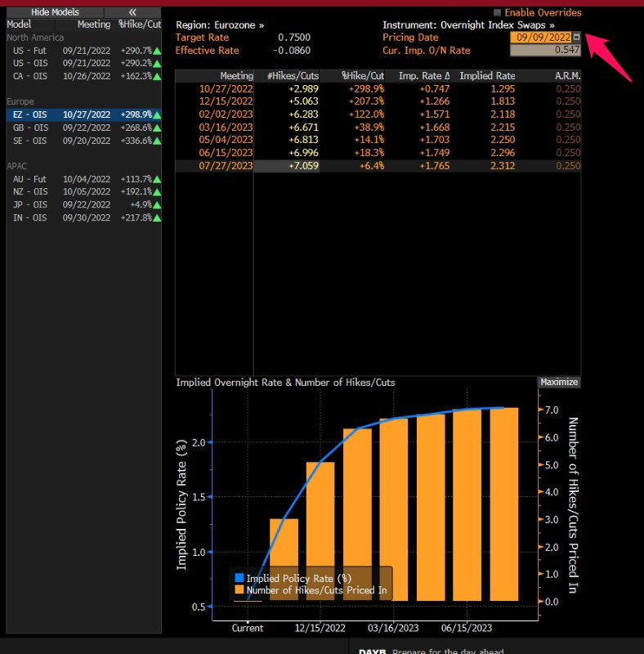Select the US - Fut model row

83,51
